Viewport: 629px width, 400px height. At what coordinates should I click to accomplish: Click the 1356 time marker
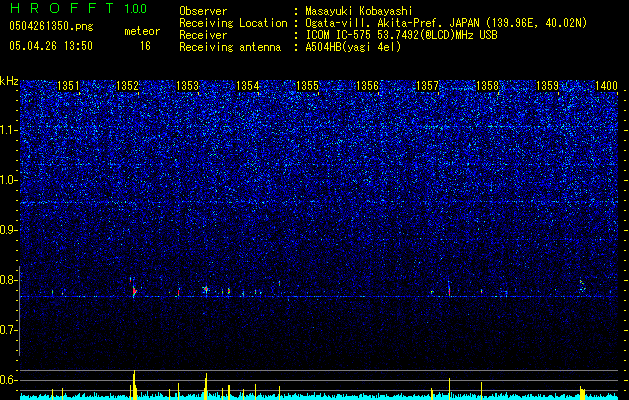(367, 86)
